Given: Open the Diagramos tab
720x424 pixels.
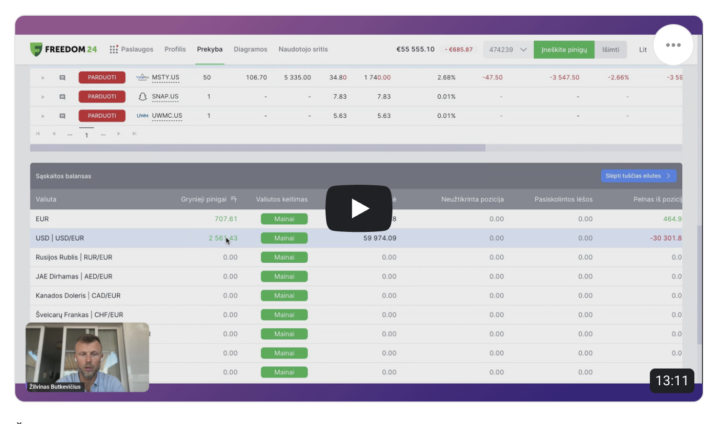Looking at the screenshot, I should point(250,49).
